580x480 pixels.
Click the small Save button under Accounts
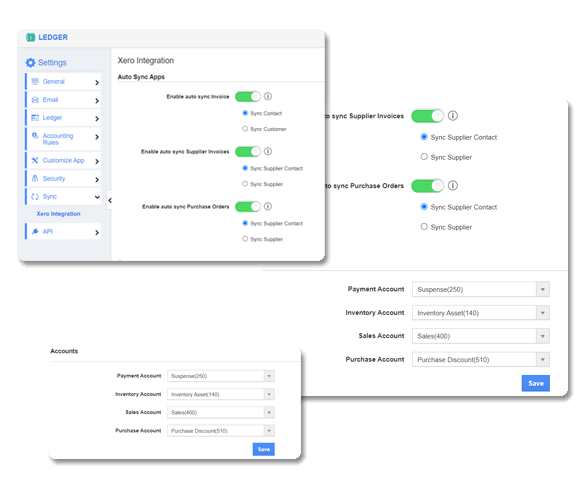[264, 449]
